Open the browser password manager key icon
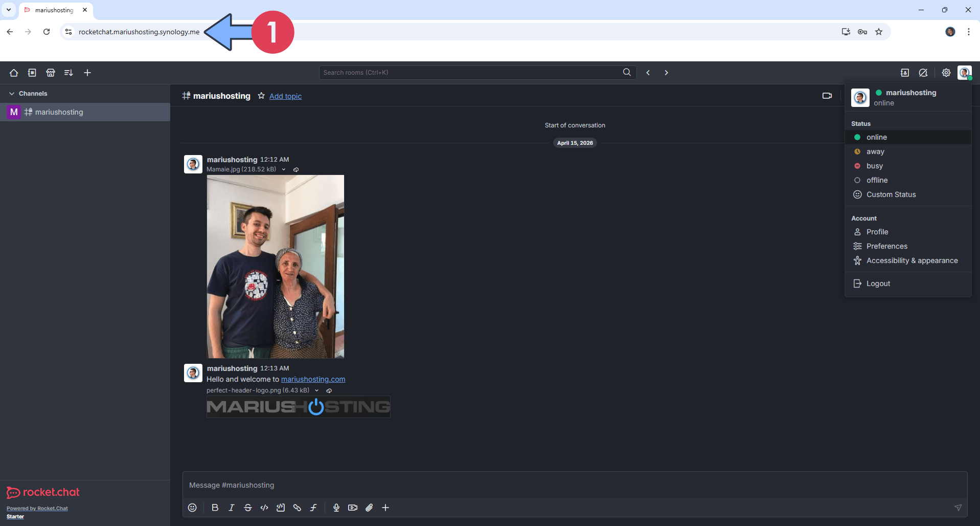The height and width of the screenshot is (526, 980). coord(862,32)
